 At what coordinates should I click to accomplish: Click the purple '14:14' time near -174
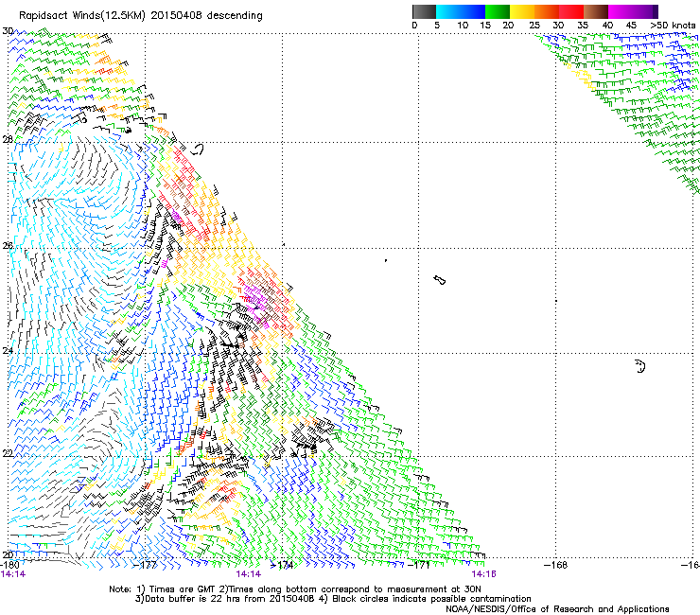[248, 574]
